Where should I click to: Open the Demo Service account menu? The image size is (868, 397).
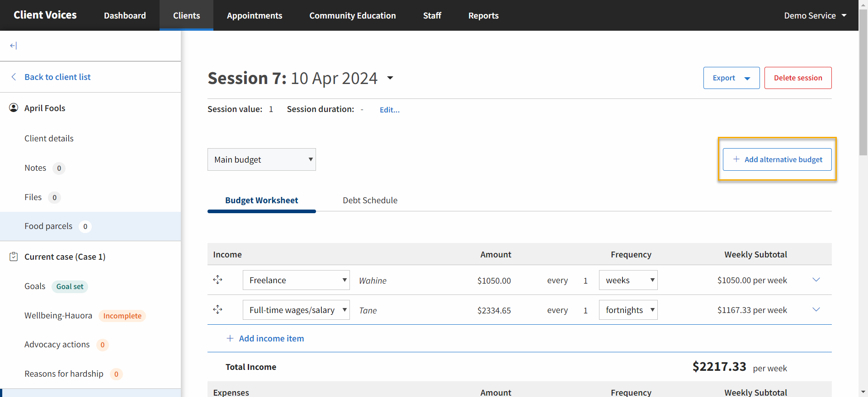tap(815, 15)
